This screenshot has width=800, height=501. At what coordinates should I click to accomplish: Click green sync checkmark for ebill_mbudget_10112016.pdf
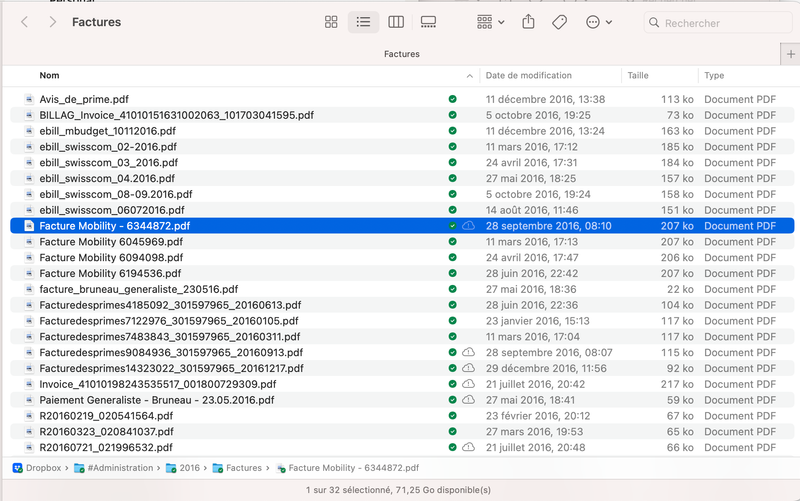(x=452, y=131)
